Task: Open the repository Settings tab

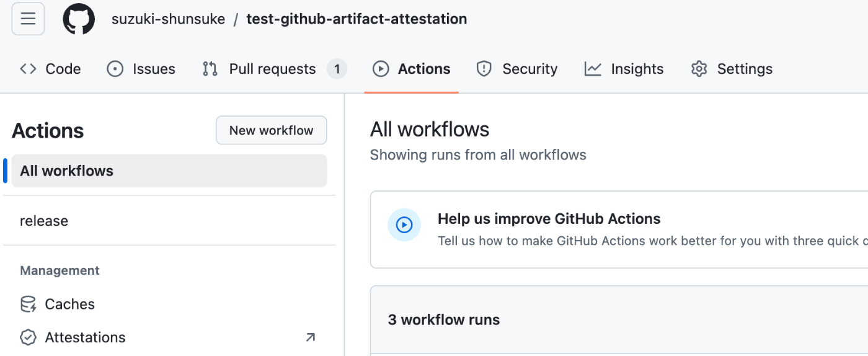Action: click(732, 69)
